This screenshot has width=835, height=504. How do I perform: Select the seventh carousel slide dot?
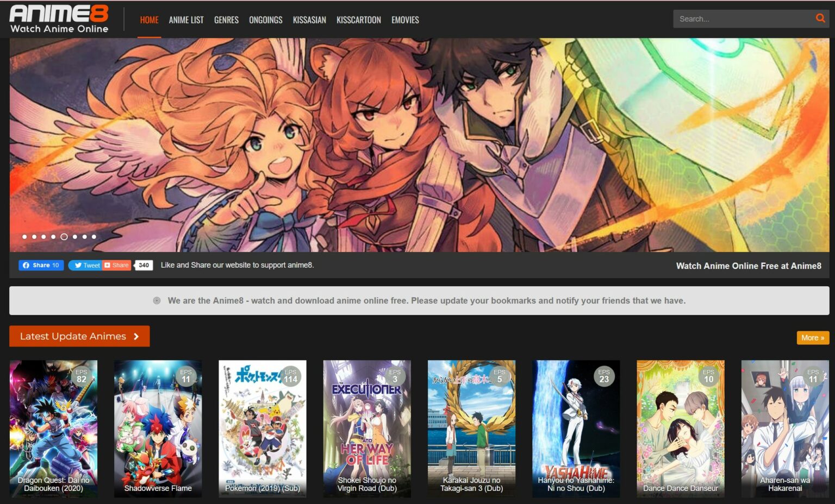[84, 237]
